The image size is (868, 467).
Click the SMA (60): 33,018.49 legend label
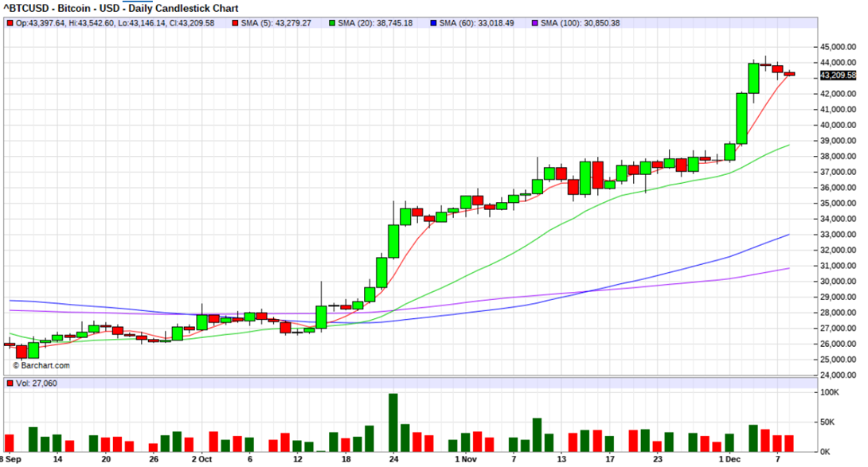tap(476, 23)
